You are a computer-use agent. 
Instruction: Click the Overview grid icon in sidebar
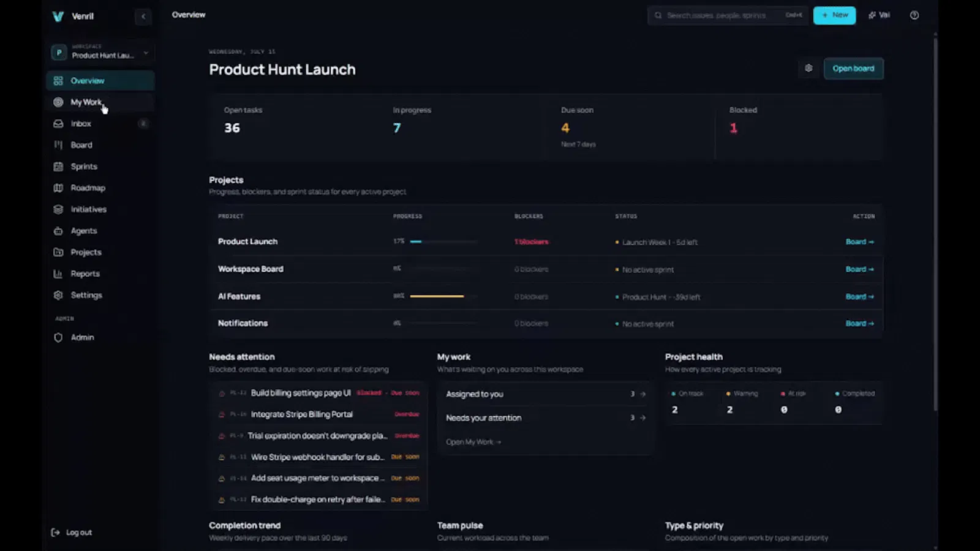[58, 81]
